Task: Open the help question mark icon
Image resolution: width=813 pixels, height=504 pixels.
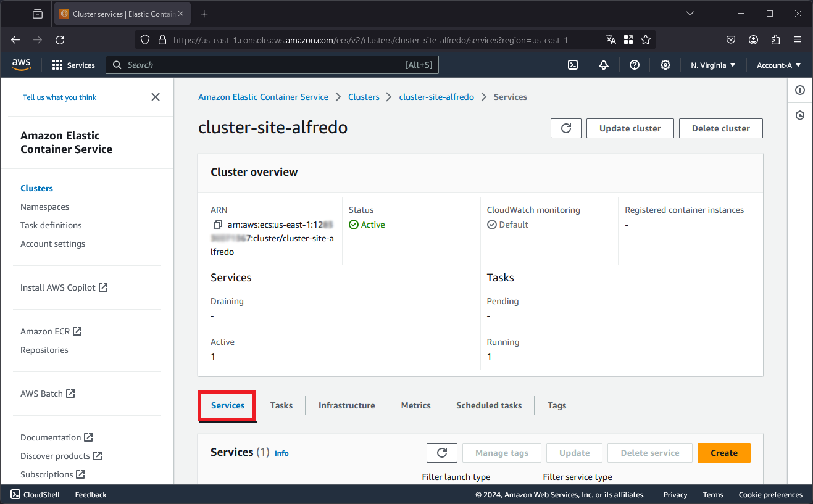Action: (635, 65)
